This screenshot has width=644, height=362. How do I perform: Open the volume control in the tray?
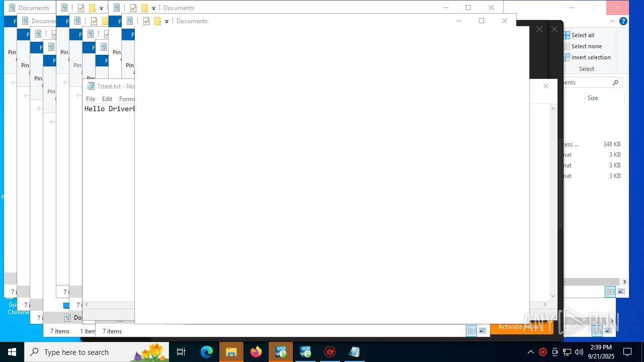[579, 352]
